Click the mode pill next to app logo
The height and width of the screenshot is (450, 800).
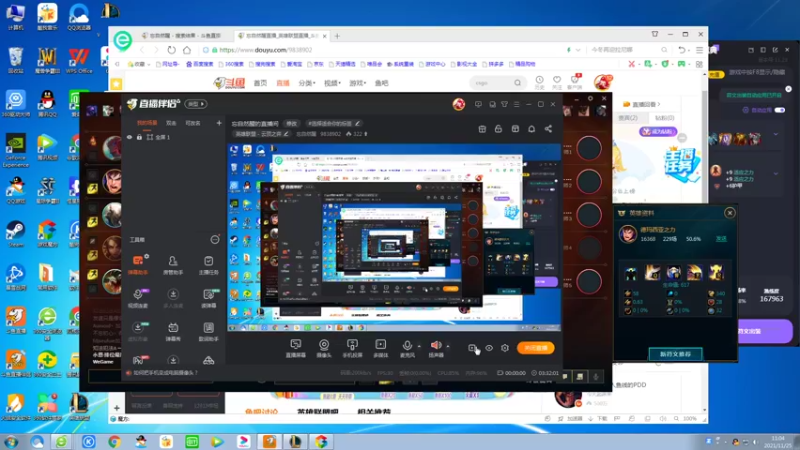pos(195,104)
